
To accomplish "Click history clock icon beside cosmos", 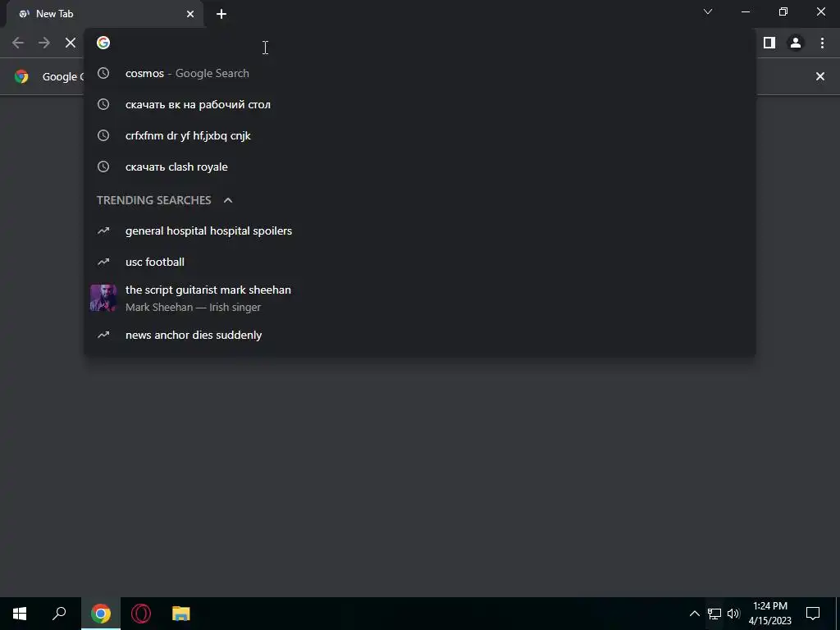I will pos(103,73).
